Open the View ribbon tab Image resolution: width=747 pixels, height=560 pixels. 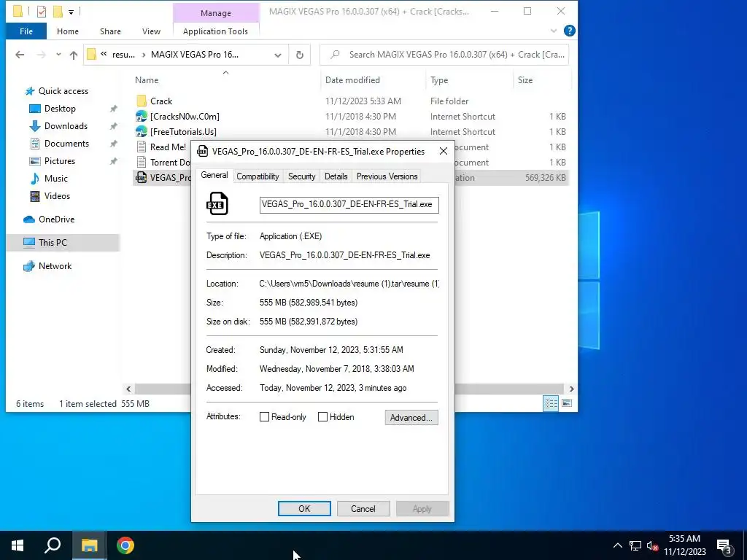pos(151,31)
